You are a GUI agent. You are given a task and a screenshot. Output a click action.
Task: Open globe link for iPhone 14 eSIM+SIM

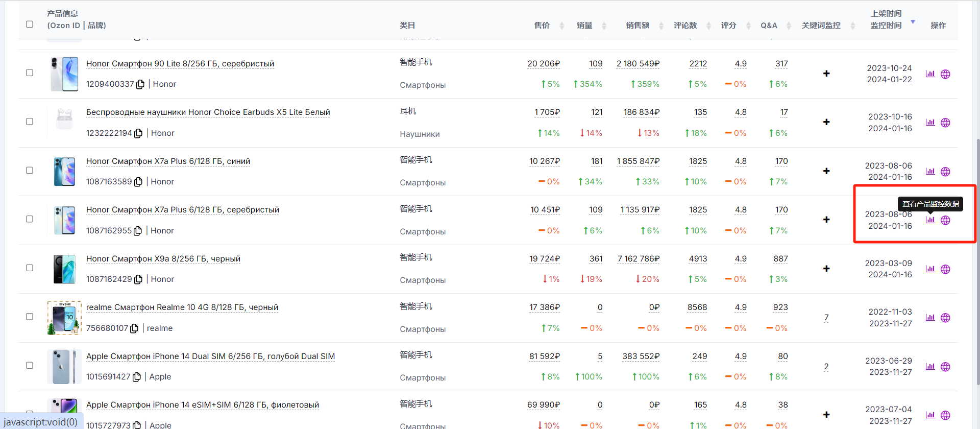pyautogui.click(x=945, y=415)
